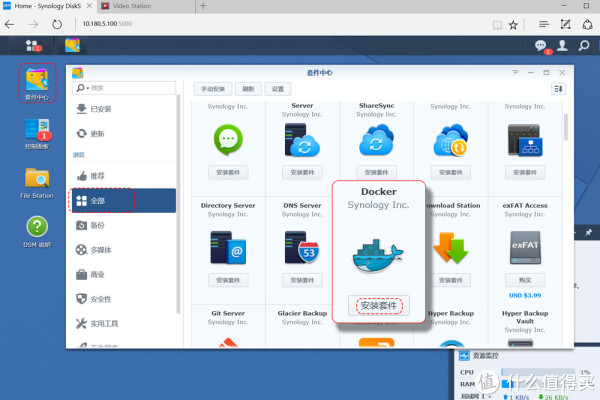Click Package Center icon in DSM taskbar
This screenshot has width=600, height=400.
pyautogui.click(x=72, y=46)
